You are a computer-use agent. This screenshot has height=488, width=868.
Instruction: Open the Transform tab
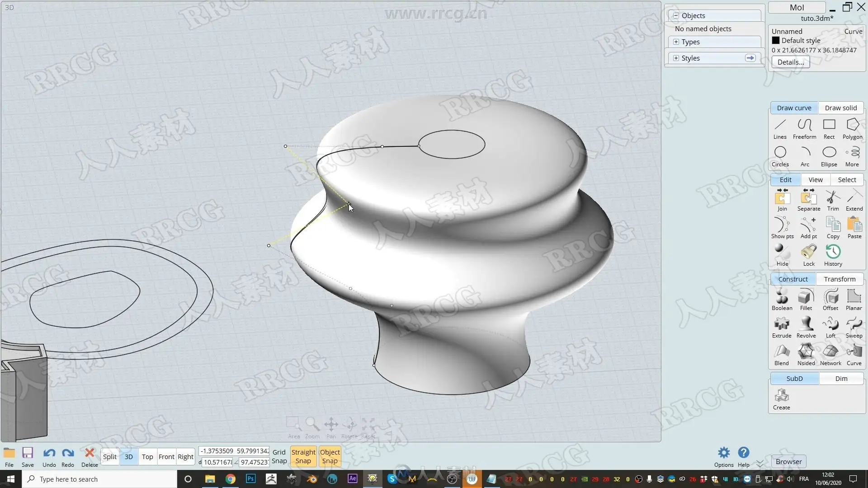840,279
